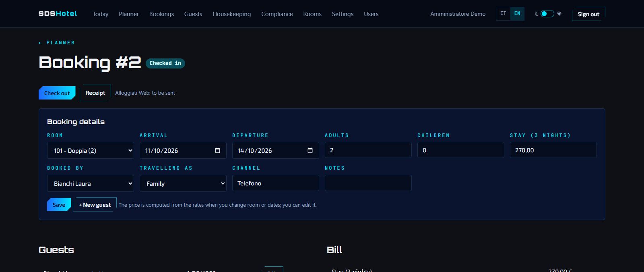644x272 pixels.
Task: Open the arrival date calendar picker icon
Action: pos(217,150)
